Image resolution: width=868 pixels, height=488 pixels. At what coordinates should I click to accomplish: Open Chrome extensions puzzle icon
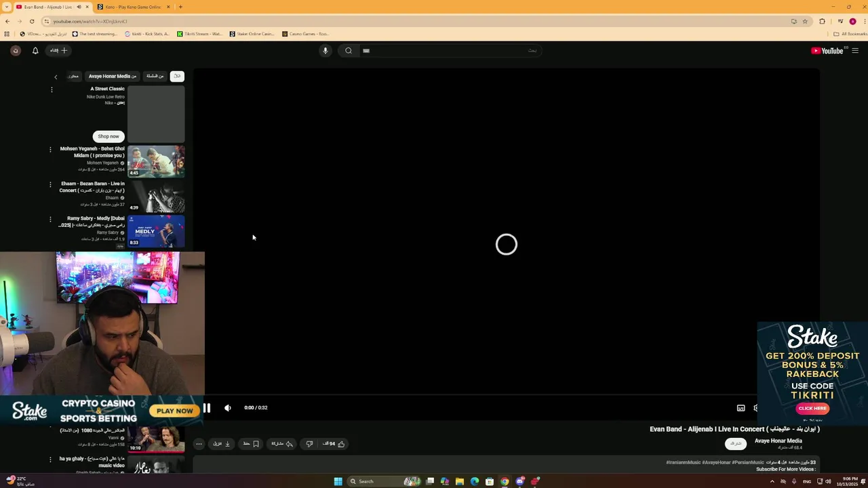coord(822,21)
